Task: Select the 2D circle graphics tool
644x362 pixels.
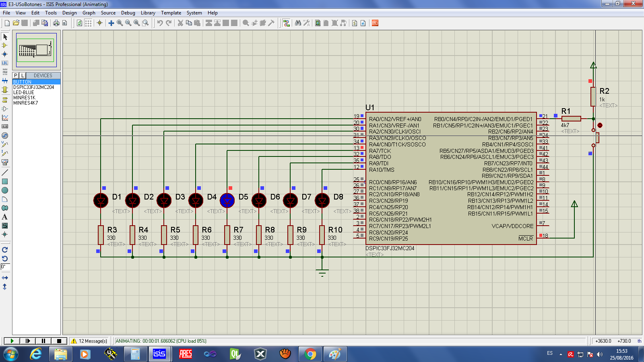Action: (x=5, y=190)
